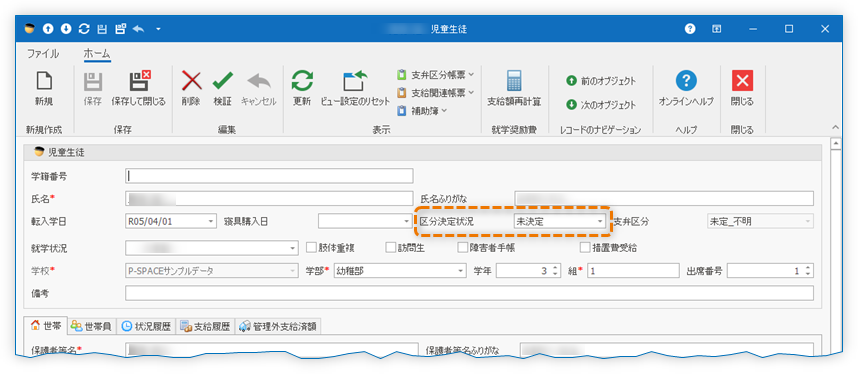This screenshot has width=858, height=374.
Task: Switch to the 状況履歴 tab
Action: click(x=146, y=326)
